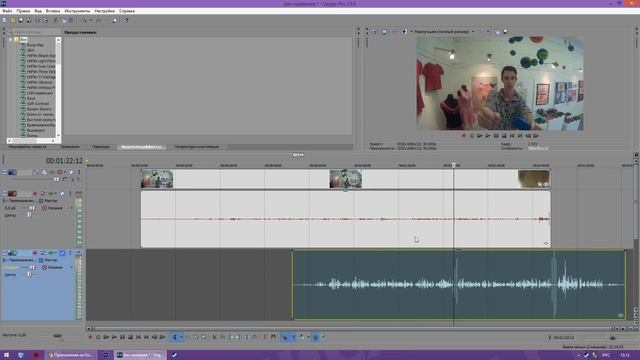Image resolution: width=640 pixels, height=360 pixels.
Task: Enable preview on external monitor
Action: point(384,31)
